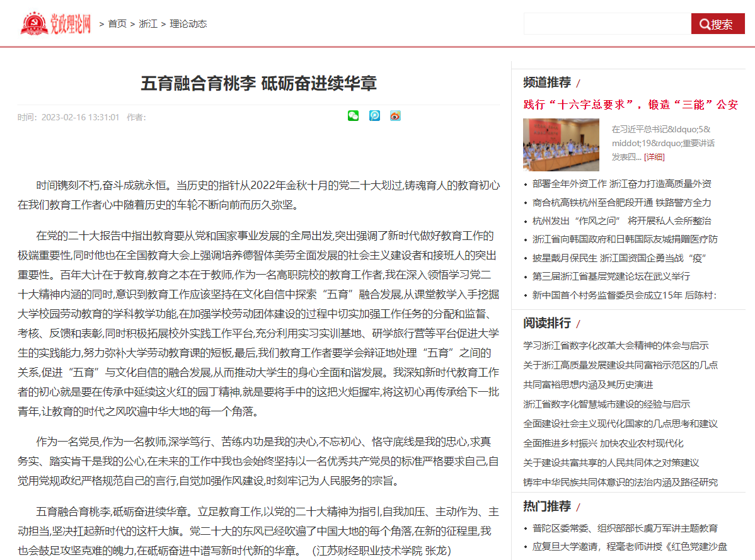Open 浙江省向韩国政府 donation article
The width and height of the screenshot is (755, 560).
click(x=625, y=239)
